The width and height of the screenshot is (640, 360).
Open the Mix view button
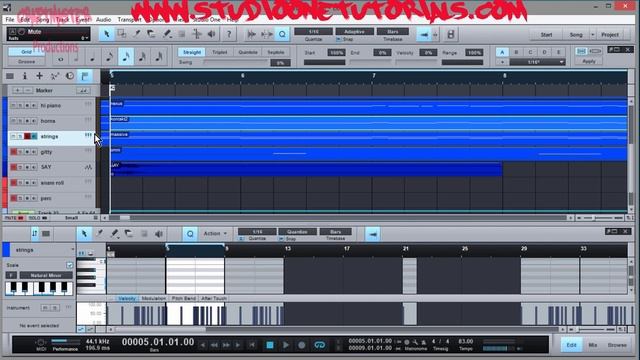click(x=593, y=345)
